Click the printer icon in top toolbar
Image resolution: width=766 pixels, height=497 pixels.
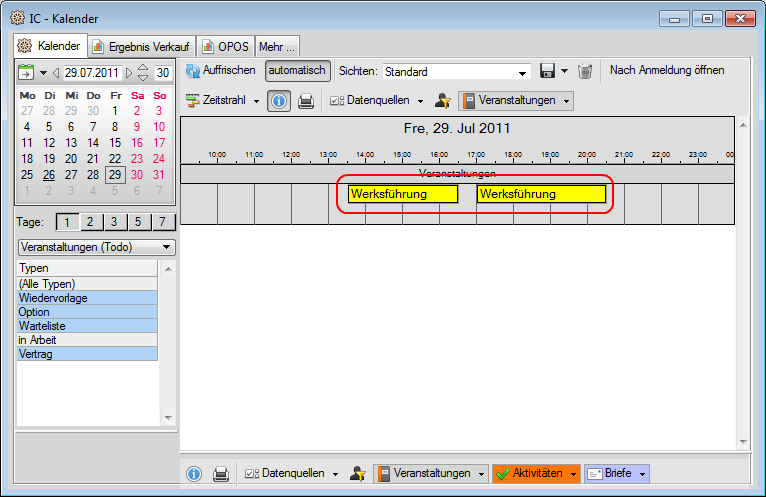pos(306,101)
